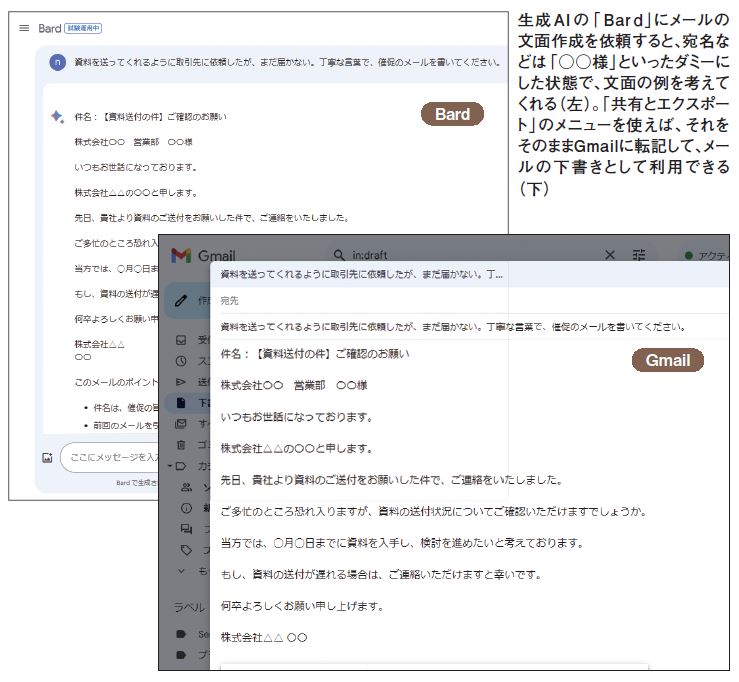
Task: Click the prompt text in the Bard window
Action: (287, 62)
